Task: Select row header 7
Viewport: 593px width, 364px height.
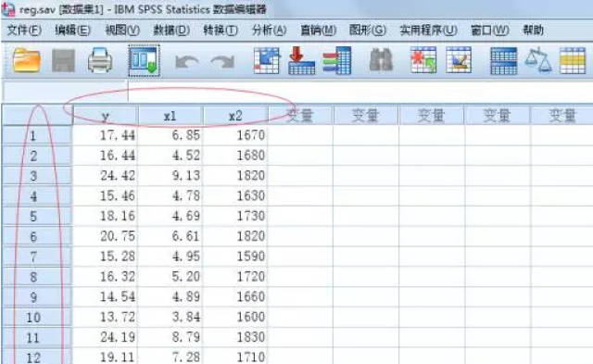Action: click(37, 257)
